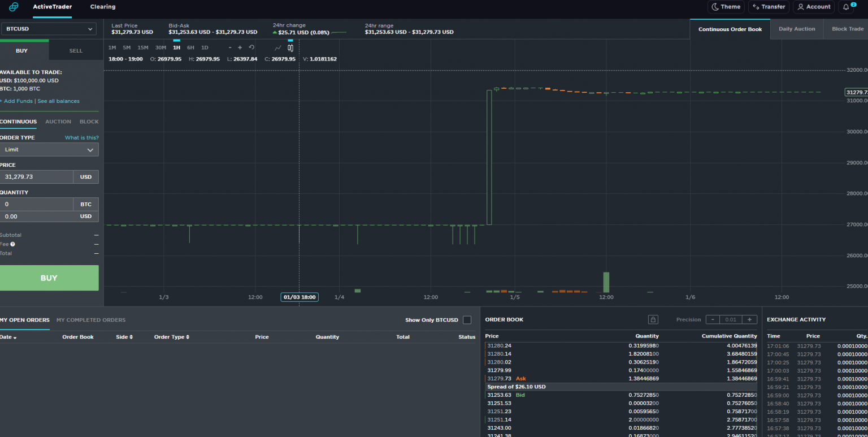Switch to the SELL side
Viewport: 868px width, 437px height.
tap(75, 50)
